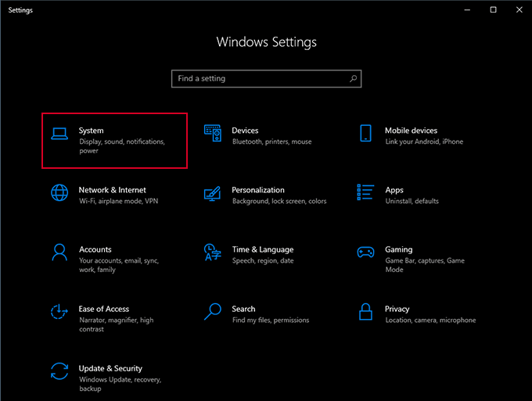The image size is (532, 401).
Task: Open the Devices settings title
Action: click(245, 131)
